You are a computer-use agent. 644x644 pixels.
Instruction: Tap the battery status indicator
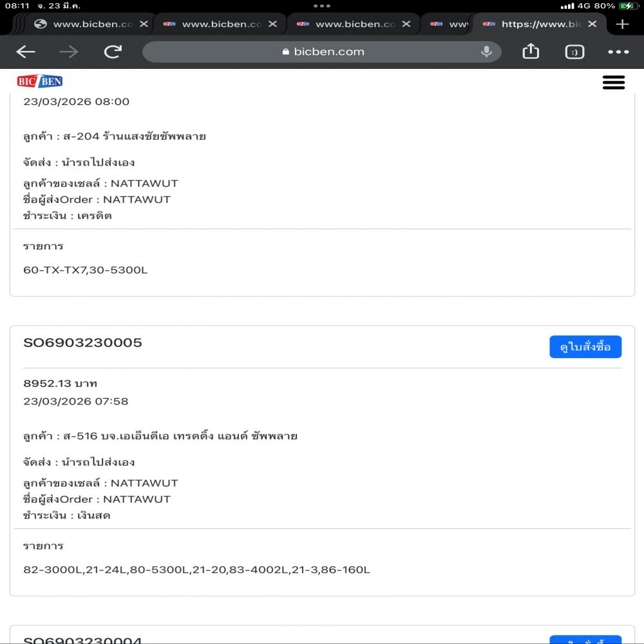626,6
